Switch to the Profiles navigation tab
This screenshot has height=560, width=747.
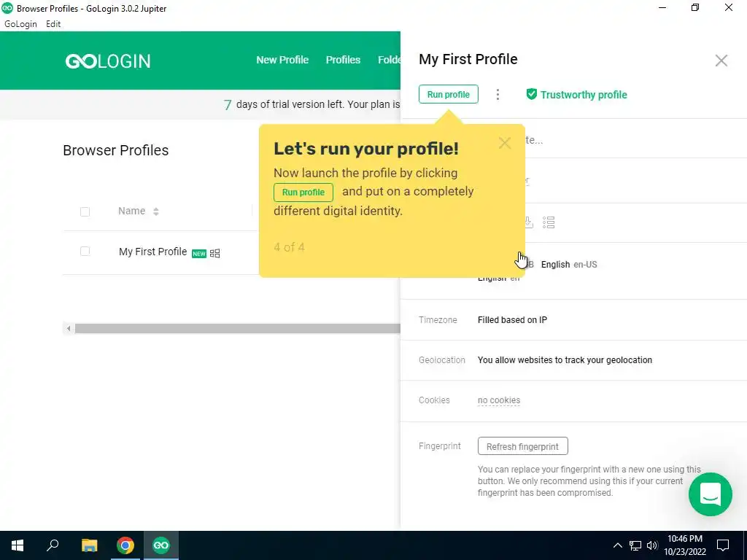tap(343, 60)
